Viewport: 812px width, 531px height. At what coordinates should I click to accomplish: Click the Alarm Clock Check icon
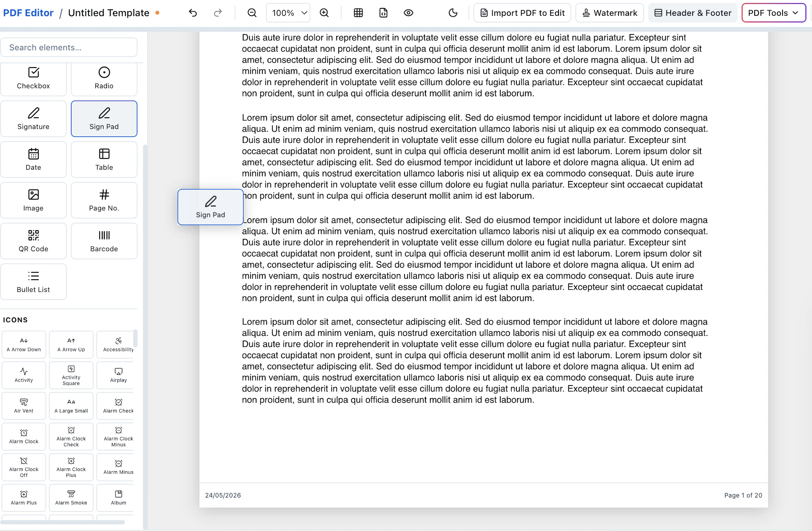coord(71,436)
